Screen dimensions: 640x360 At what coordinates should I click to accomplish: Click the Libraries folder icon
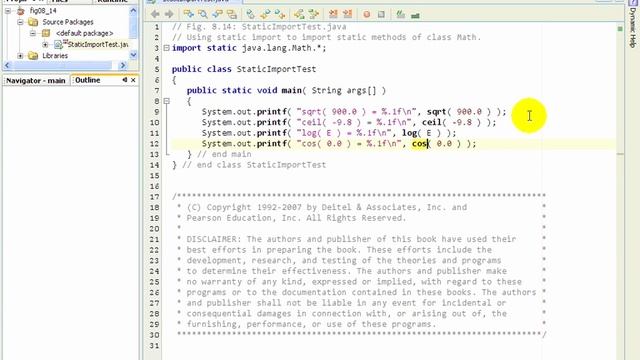click(33, 56)
